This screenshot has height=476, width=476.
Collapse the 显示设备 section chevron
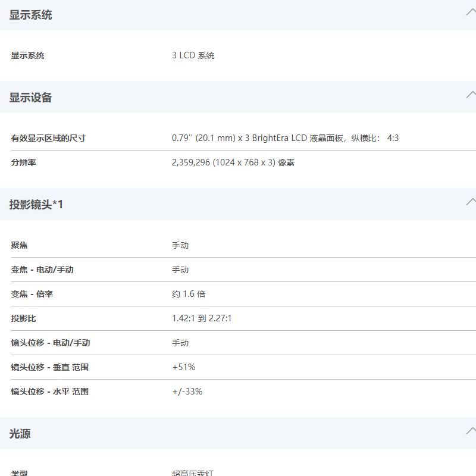pyautogui.click(x=471, y=95)
